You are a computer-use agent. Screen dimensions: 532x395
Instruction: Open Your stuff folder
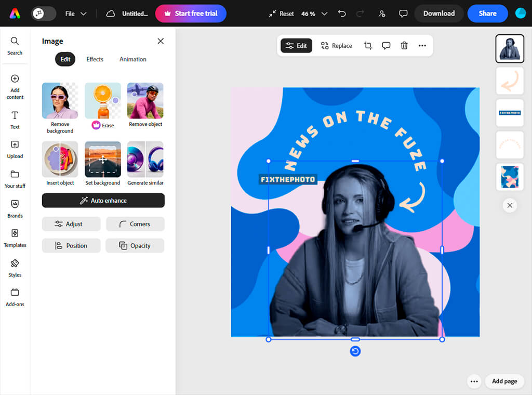pos(15,179)
